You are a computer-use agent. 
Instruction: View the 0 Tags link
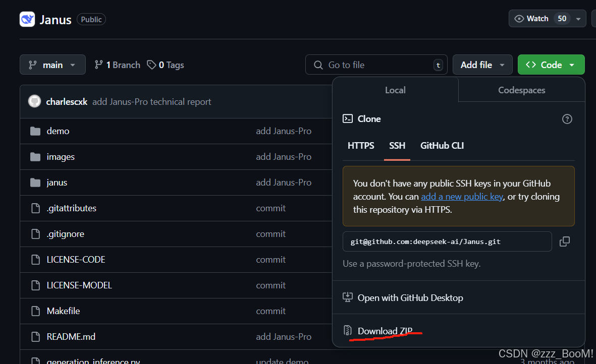tap(166, 65)
